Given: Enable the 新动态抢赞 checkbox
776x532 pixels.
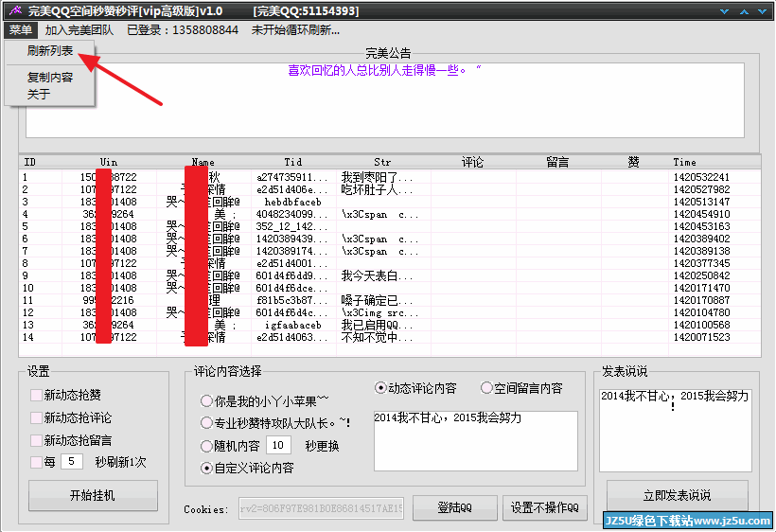Looking at the screenshot, I should point(36,395).
